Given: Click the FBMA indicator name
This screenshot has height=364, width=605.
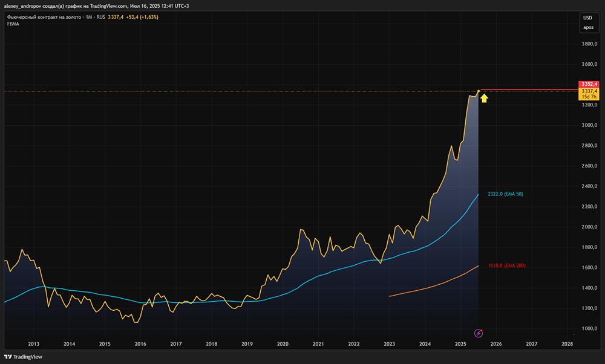Looking at the screenshot, I should [x=13, y=24].
